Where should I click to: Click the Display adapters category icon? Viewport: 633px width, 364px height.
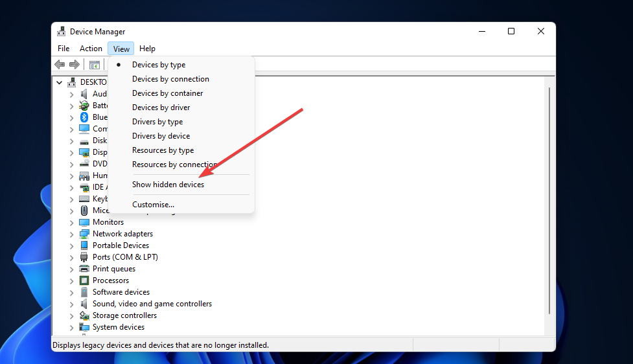[x=84, y=152]
